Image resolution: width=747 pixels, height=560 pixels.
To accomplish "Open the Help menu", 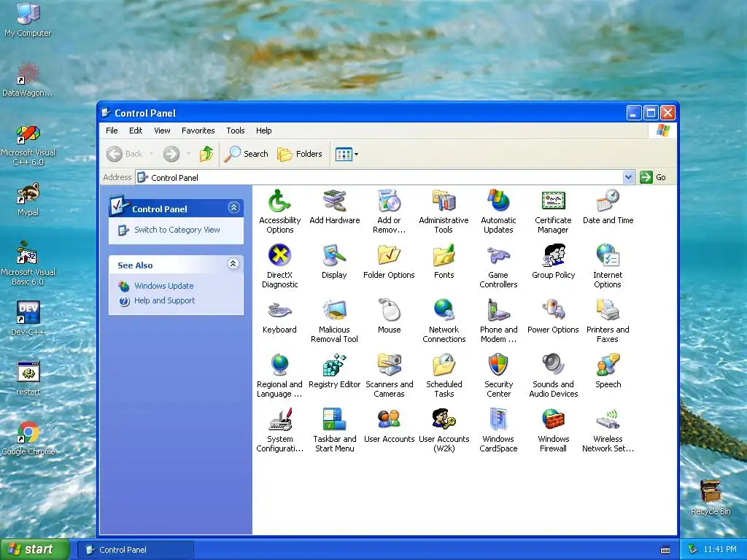I will (x=263, y=131).
